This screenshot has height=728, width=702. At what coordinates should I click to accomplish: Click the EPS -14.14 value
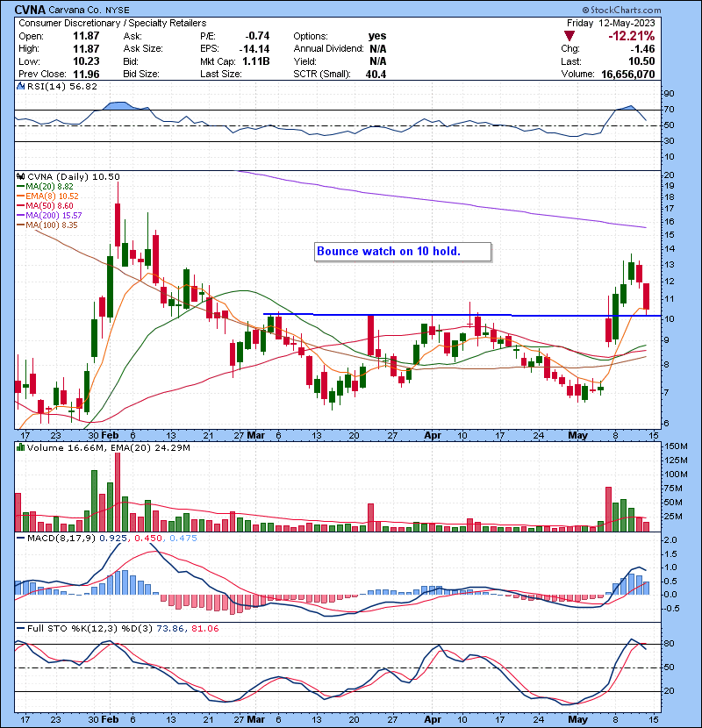254,49
